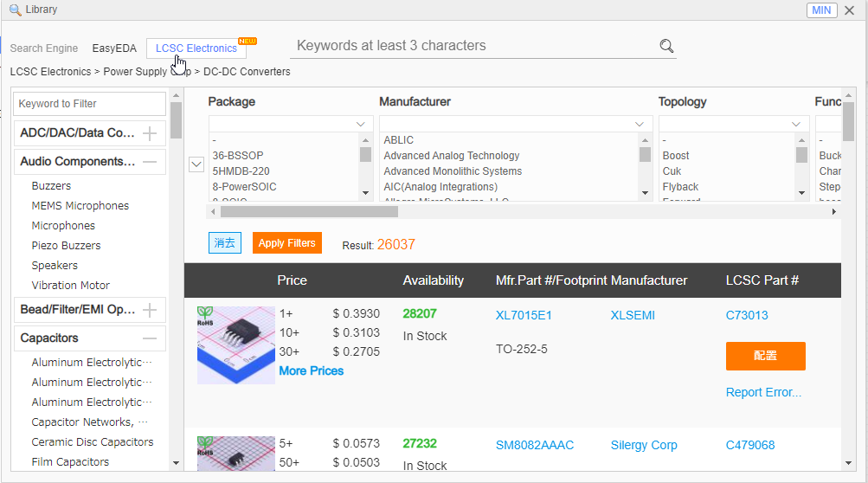The image size is (868, 483).
Task: Choose Advanced Analog Technology manufacturer
Action: [x=452, y=156]
